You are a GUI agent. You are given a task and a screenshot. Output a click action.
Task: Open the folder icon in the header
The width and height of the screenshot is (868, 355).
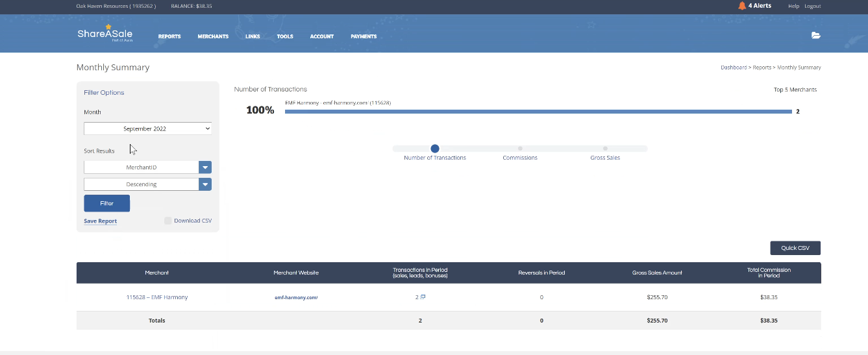(816, 36)
